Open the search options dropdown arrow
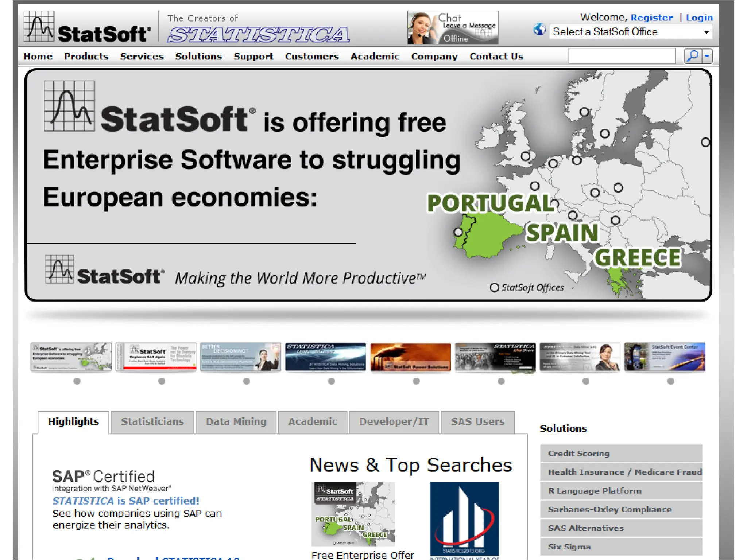747x560 pixels. pyautogui.click(x=707, y=56)
